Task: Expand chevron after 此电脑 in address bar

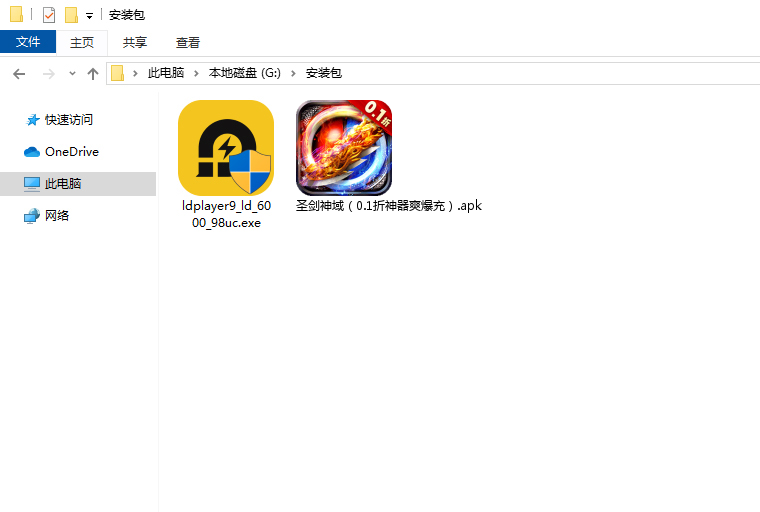Action: [x=197, y=74]
